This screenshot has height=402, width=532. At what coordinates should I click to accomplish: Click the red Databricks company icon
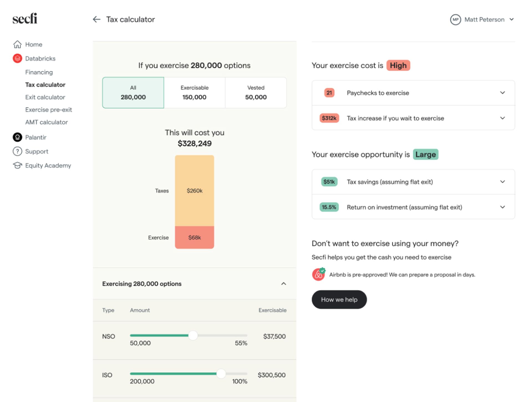(x=17, y=59)
